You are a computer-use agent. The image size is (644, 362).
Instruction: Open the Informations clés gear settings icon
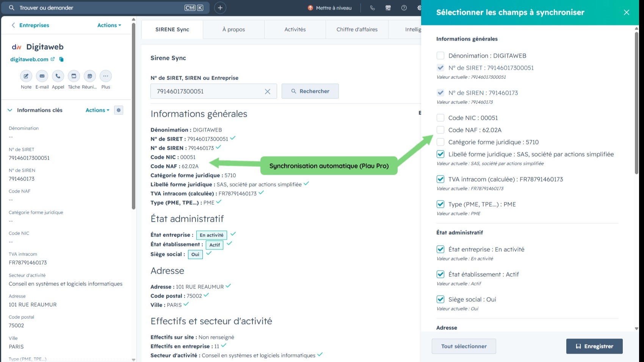pos(119,110)
